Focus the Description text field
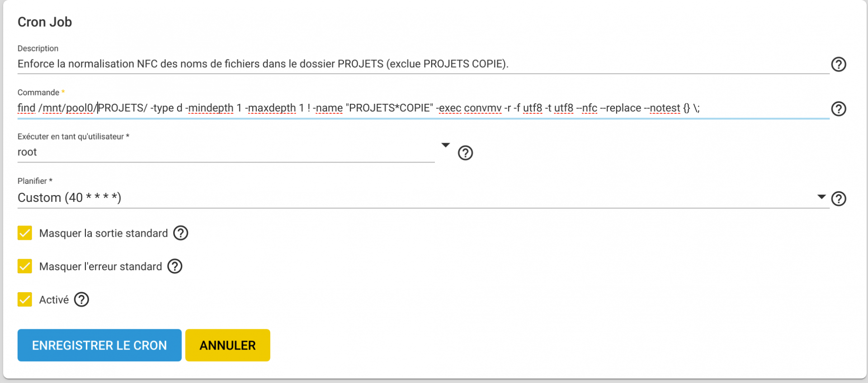The image size is (868, 383). [423, 64]
